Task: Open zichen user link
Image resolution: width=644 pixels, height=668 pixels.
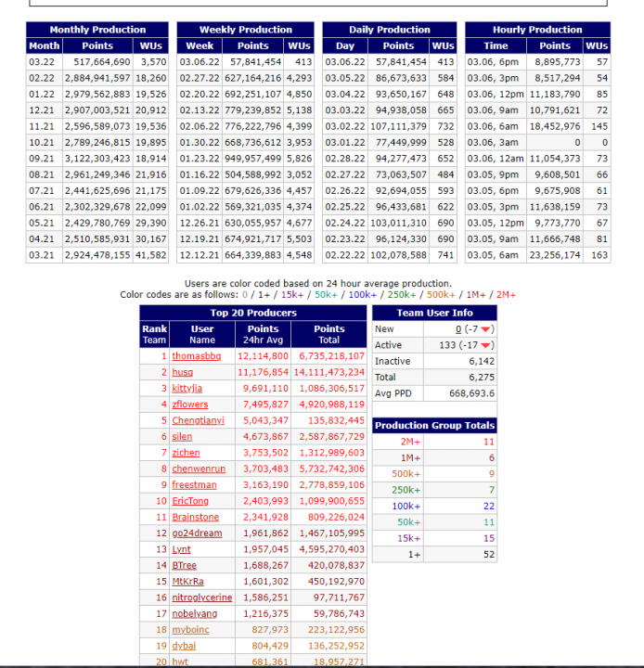Action: (186, 453)
